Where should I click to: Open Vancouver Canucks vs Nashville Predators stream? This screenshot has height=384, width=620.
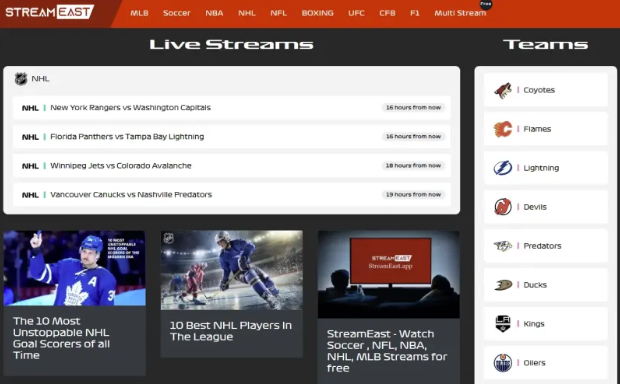[x=231, y=195]
